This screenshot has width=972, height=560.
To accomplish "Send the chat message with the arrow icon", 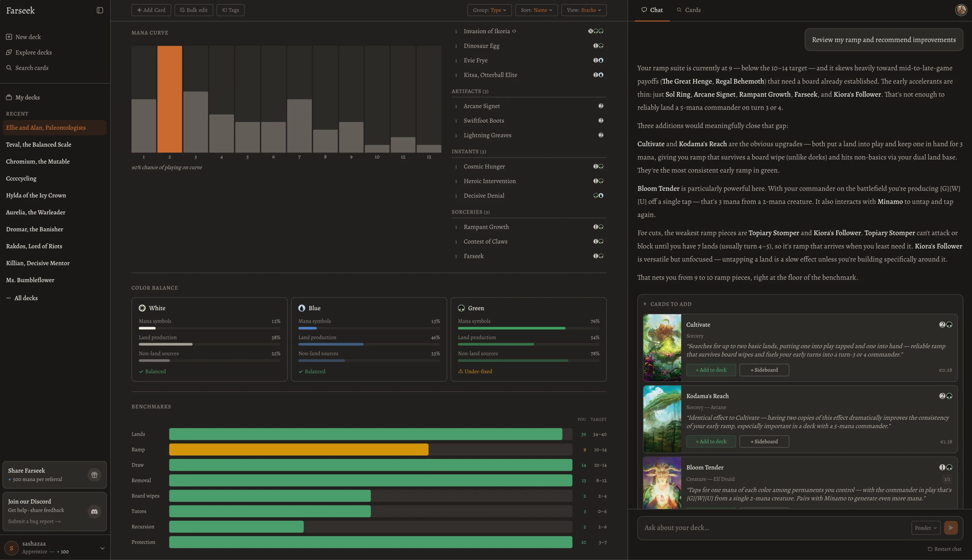I will [x=950, y=527].
